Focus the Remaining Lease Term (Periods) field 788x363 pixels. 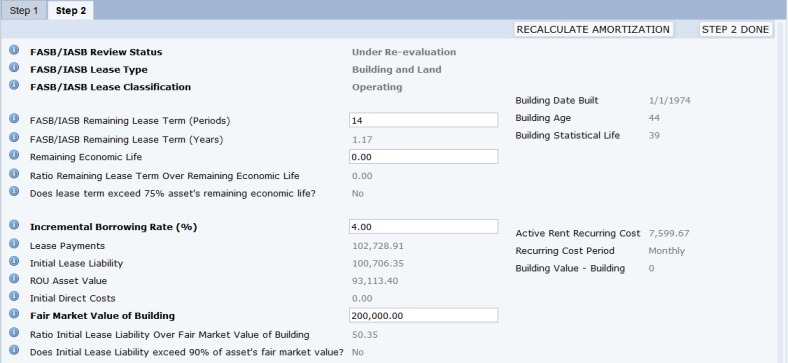pyautogui.click(x=423, y=120)
